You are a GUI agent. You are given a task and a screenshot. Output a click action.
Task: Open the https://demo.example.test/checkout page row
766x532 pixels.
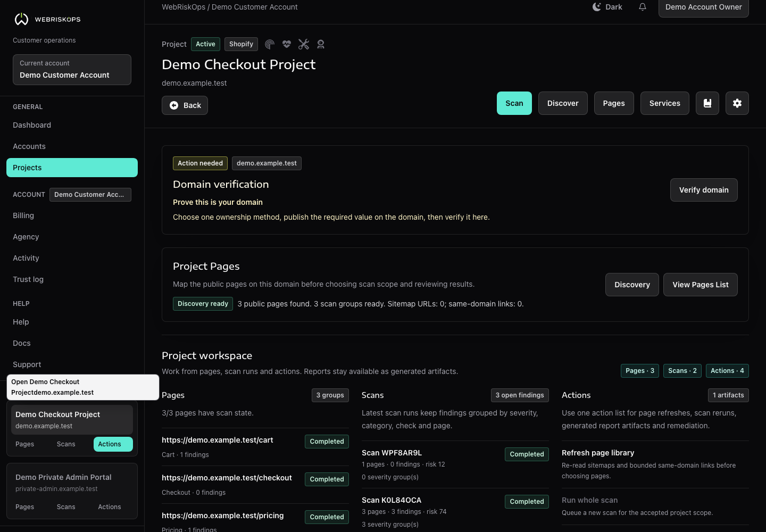pos(255,485)
